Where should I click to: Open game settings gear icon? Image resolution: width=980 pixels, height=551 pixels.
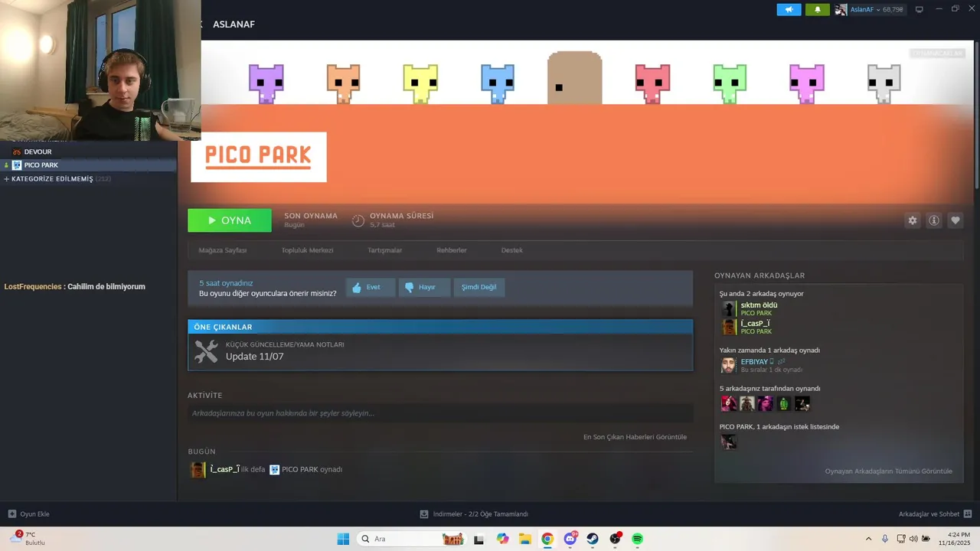click(x=913, y=220)
